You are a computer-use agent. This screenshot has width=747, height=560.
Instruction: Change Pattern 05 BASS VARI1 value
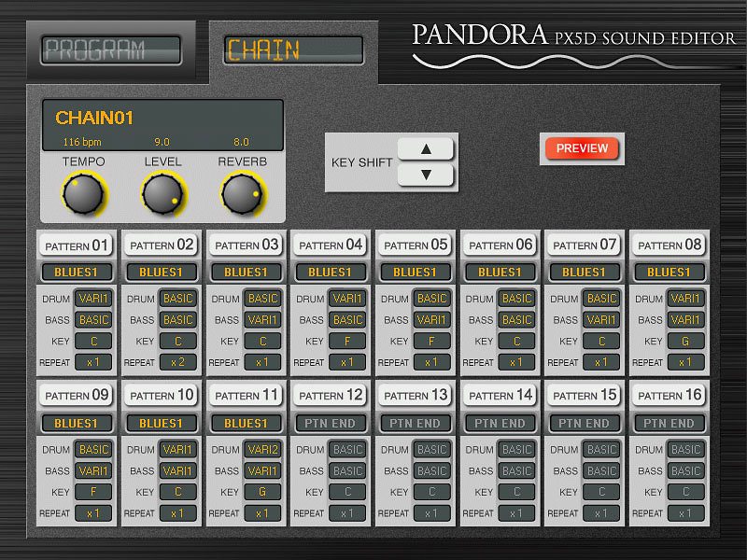tap(432, 320)
